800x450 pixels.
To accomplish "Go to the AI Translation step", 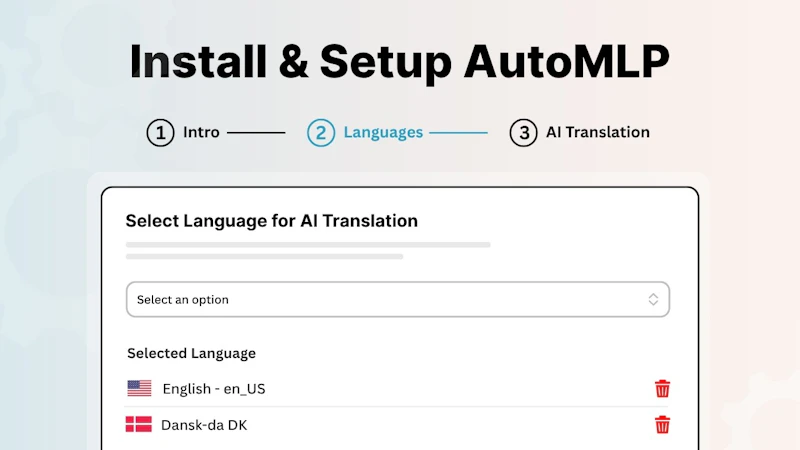I will tap(598, 132).
